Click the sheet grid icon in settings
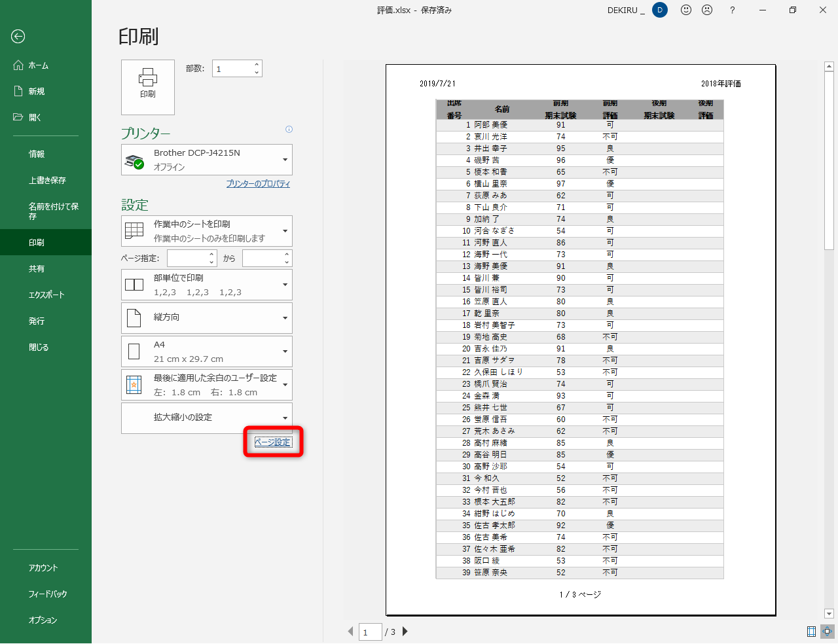Screen dimensions: 838x644 coord(134,230)
